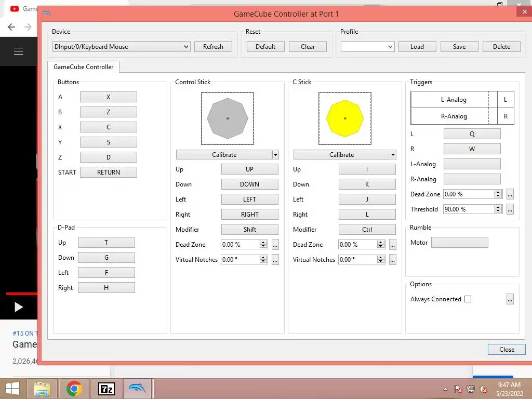
Task: Click the Delete profile button
Action: pos(501,46)
